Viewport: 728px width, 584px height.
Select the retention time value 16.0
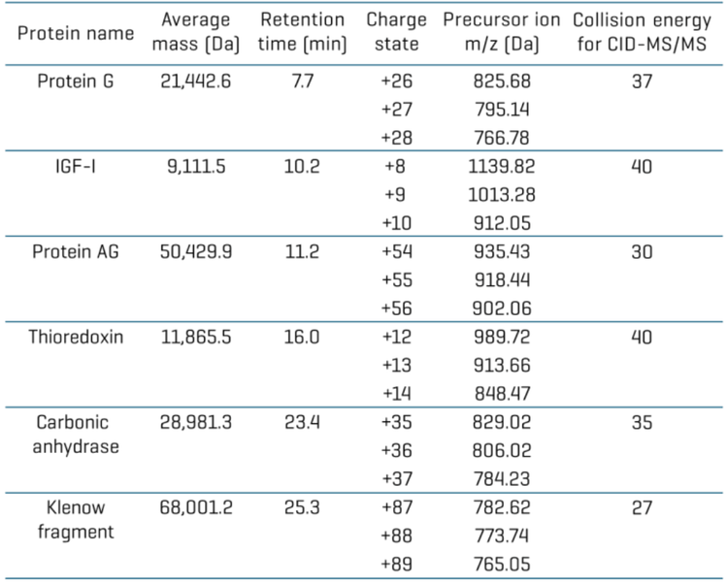pyautogui.click(x=302, y=338)
